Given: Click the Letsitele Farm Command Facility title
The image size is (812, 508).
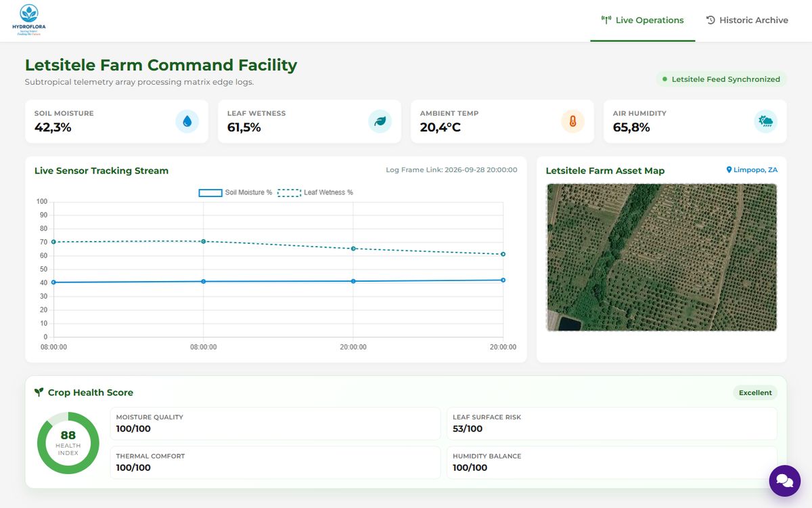Looking at the screenshot, I should click(161, 65).
